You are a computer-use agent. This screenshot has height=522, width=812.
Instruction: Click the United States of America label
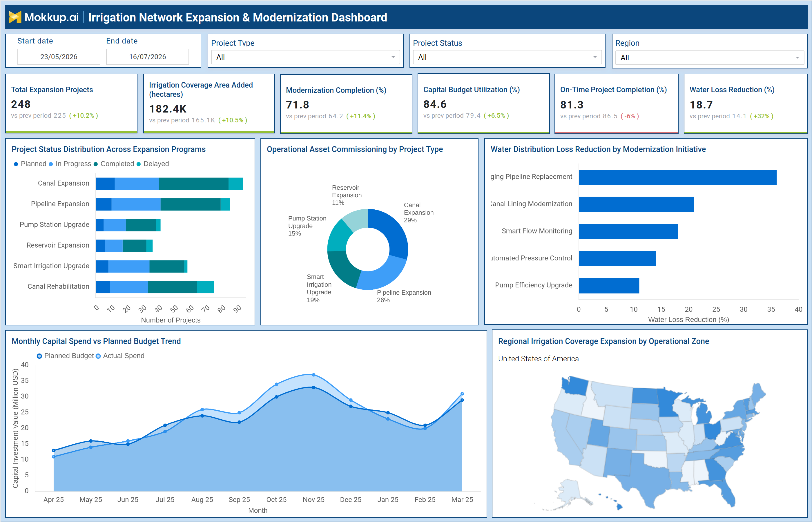point(538,359)
